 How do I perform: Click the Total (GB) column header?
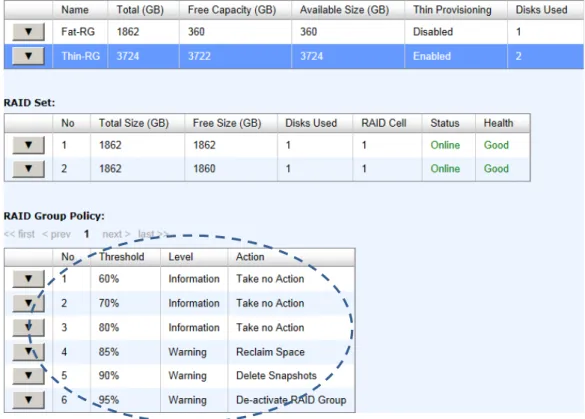click(140, 10)
